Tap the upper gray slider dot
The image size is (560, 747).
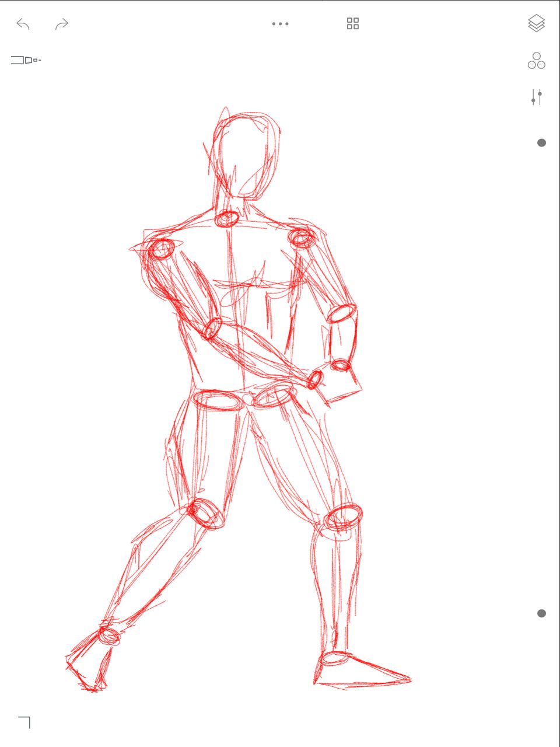click(541, 142)
